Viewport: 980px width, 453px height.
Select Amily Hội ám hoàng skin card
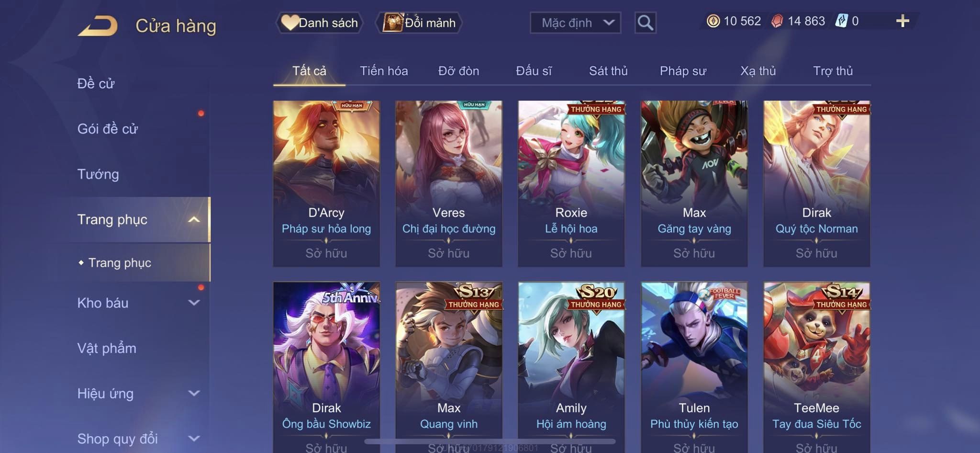click(x=571, y=367)
